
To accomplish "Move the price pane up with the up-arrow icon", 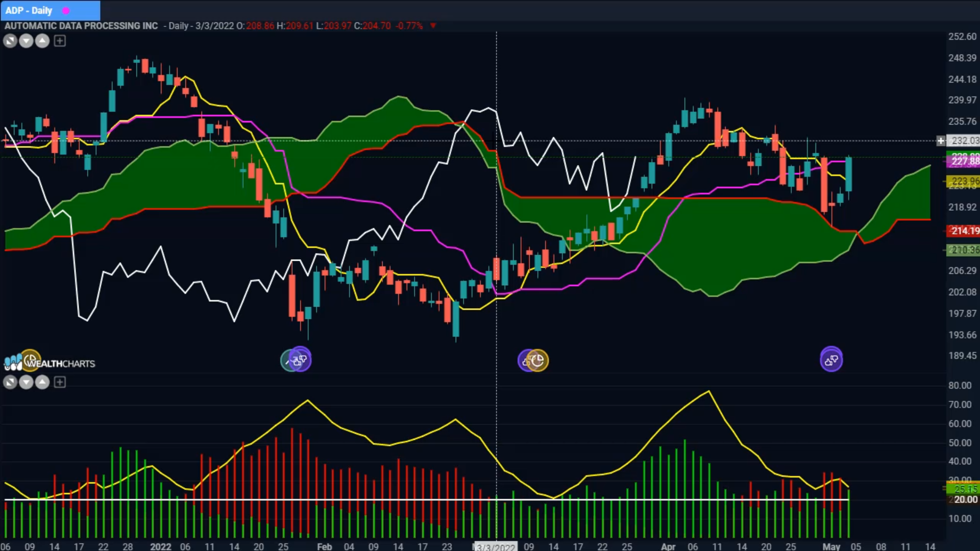I will click(42, 41).
